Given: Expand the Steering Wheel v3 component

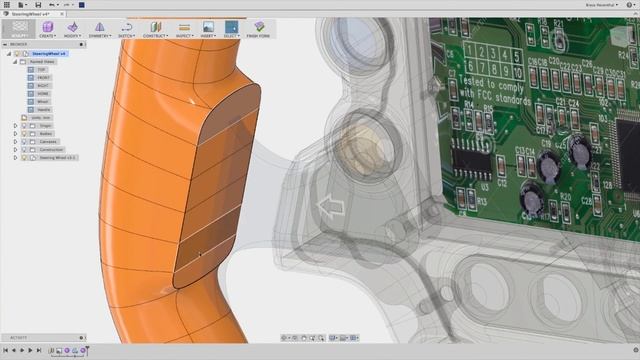Looking at the screenshot, I should tap(16, 158).
